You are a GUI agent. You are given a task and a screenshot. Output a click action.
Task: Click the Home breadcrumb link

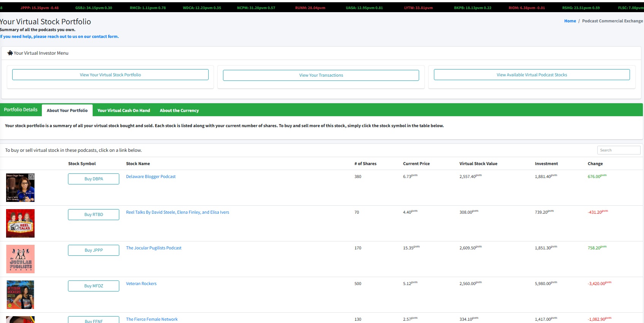click(x=570, y=21)
